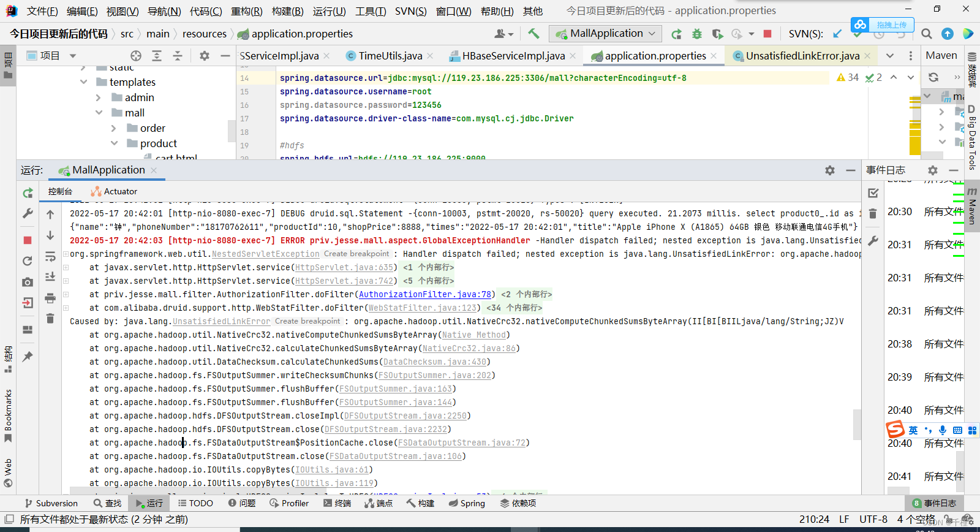Clear event log trash icon

pos(873,213)
